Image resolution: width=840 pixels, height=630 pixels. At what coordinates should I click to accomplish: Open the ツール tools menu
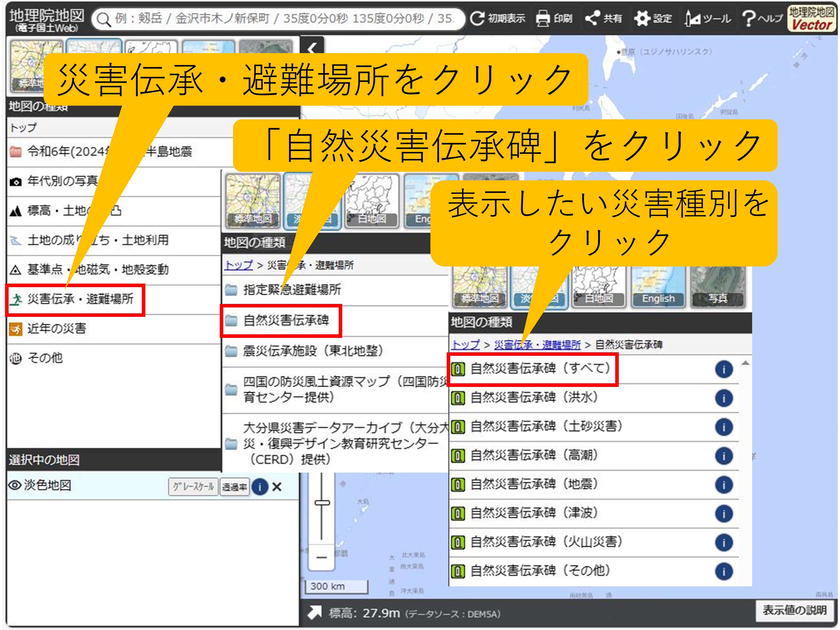point(708,18)
